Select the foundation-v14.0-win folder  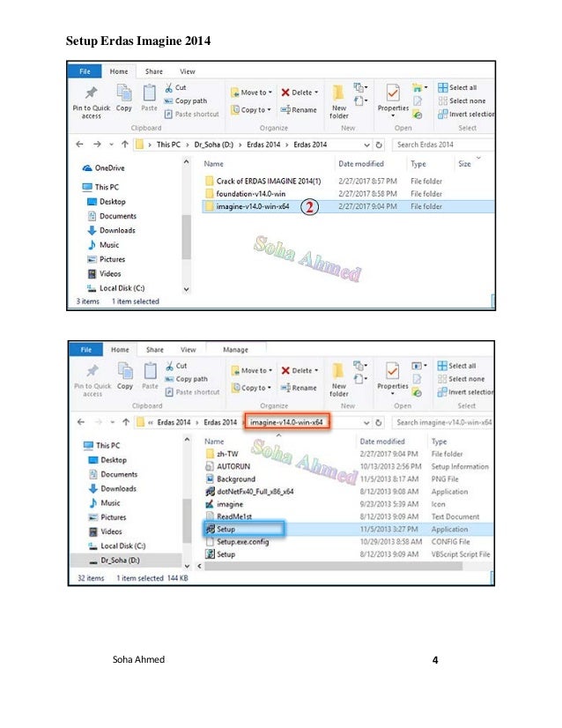click(245, 194)
